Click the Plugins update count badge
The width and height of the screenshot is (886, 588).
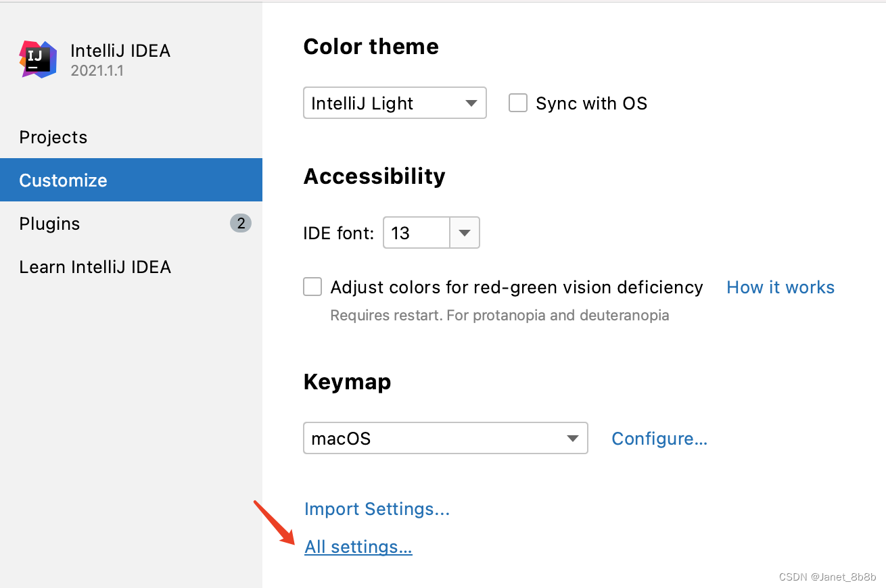[241, 223]
